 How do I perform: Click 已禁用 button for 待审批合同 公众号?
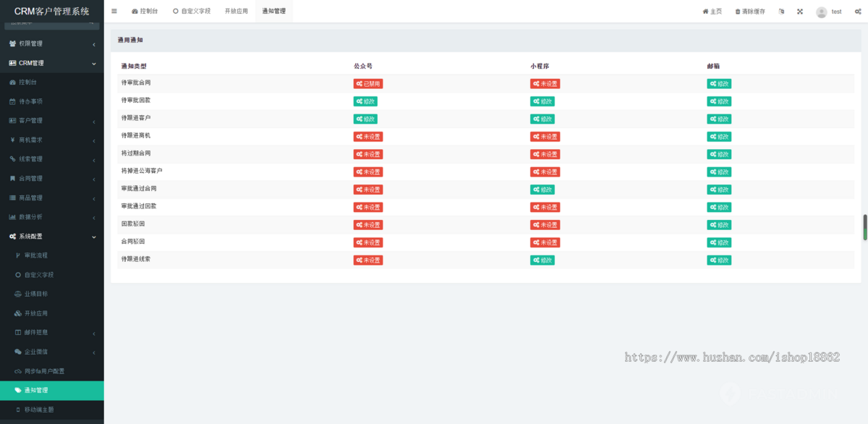pyautogui.click(x=368, y=84)
